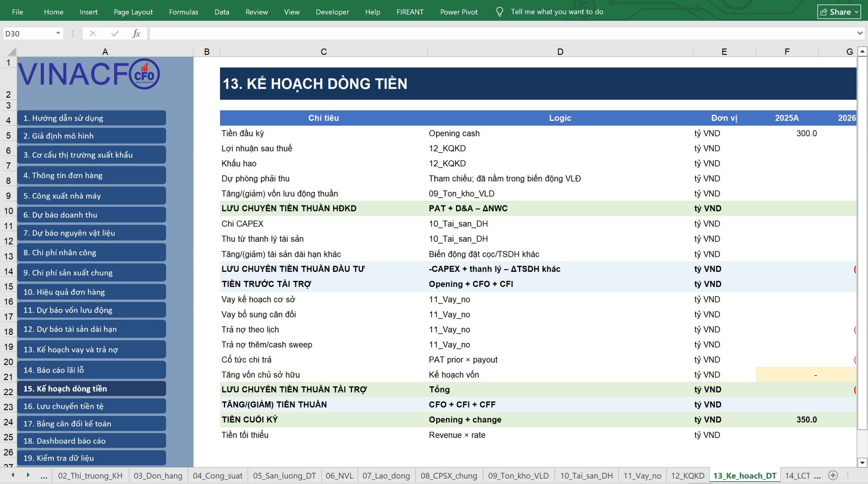
Task: Select the 350.0 ending cash cell
Action: click(x=787, y=420)
